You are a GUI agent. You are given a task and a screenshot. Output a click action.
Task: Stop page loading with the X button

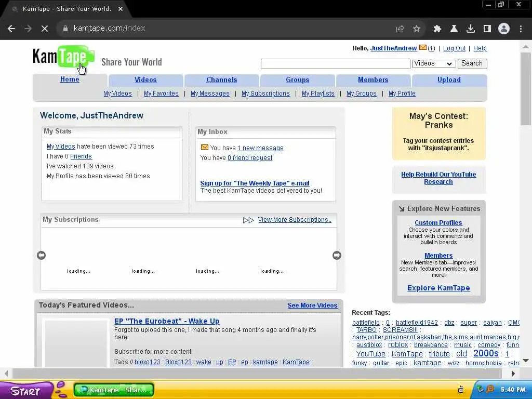point(45,29)
